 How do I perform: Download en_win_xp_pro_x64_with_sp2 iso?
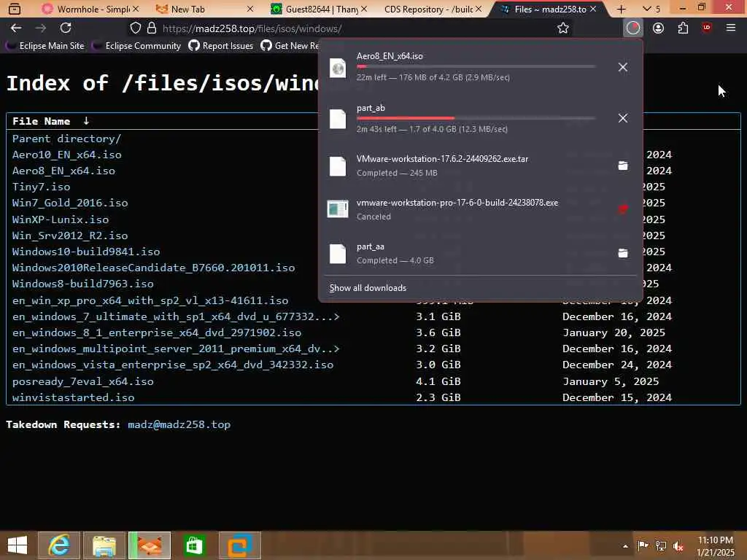[x=150, y=300]
